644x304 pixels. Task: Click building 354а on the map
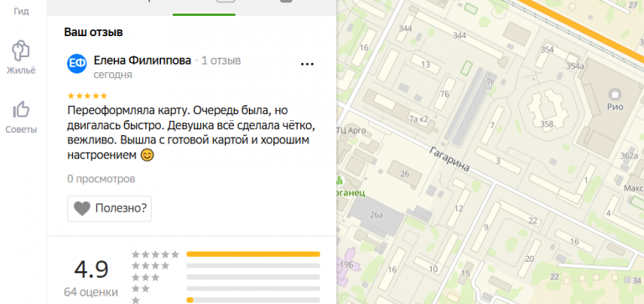(575, 66)
